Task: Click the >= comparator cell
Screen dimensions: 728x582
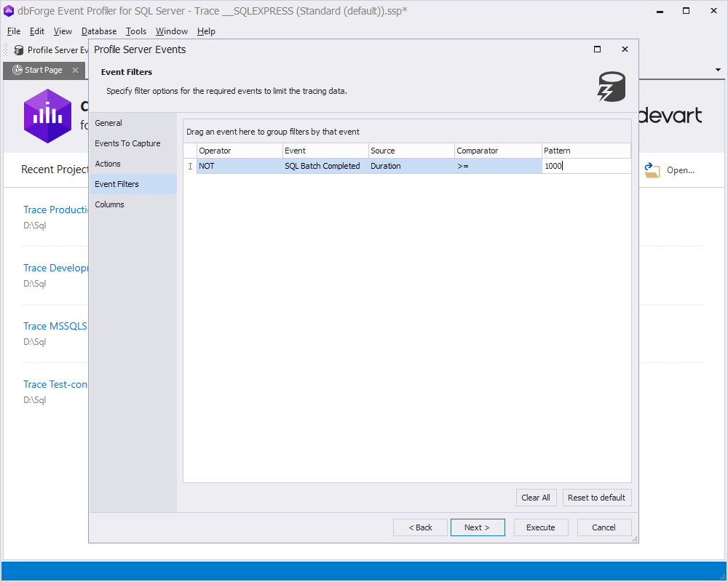Action: point(498,166)
